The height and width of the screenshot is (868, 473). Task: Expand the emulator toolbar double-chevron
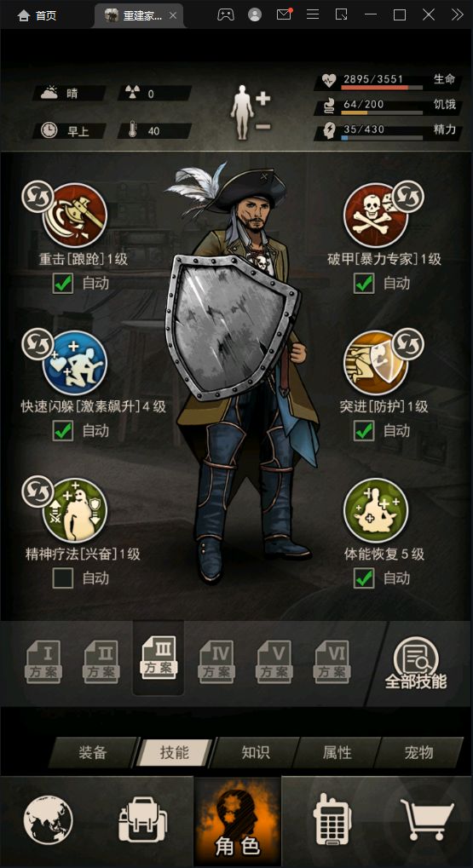tap(457, 15)
